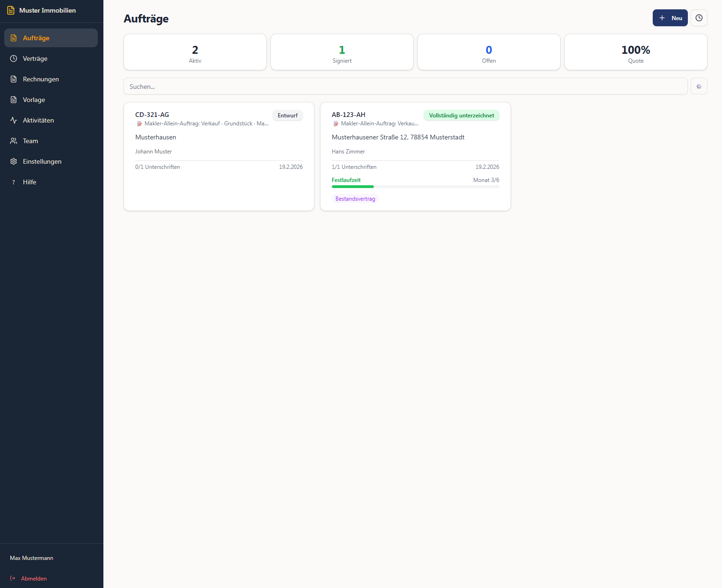Click the Einstellungen gear icon
Screen dimensions: 722x588
(x=14, y=161)
